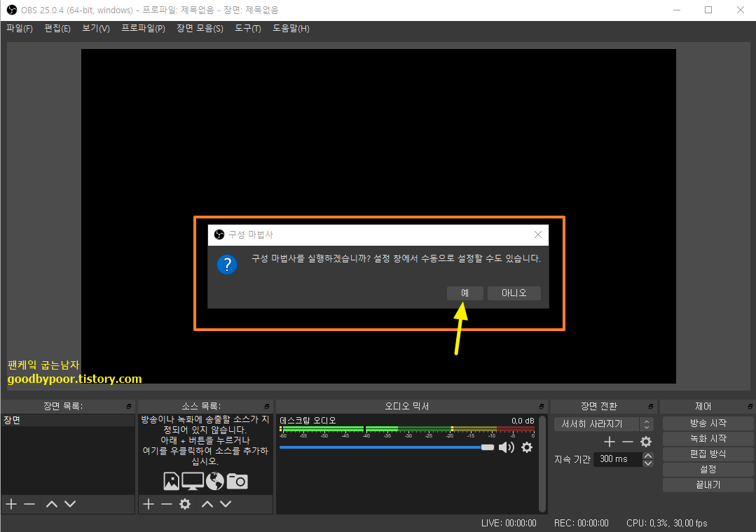Remove the selected source with the minus icon
Screen dimensions: 756x532
(x=167, y=504)
